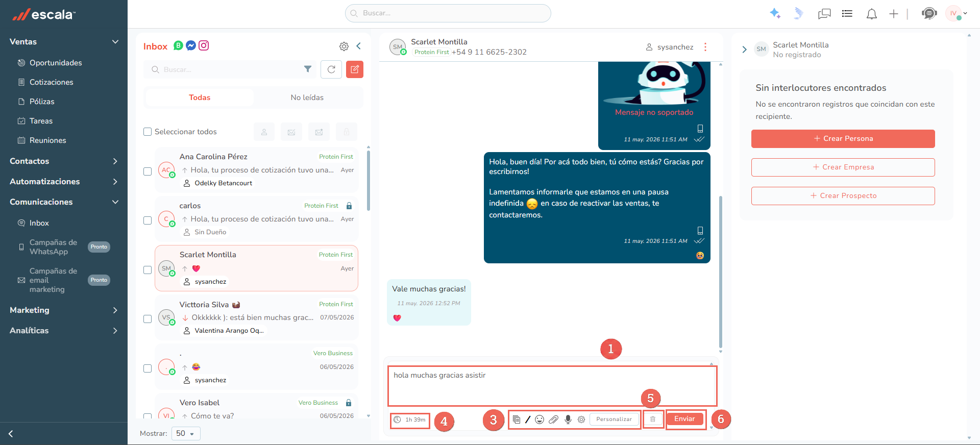
Task: Refresh the inbox conversation list
Action: click(331, 69)
